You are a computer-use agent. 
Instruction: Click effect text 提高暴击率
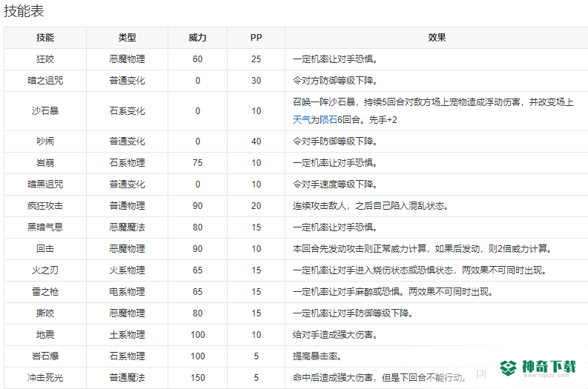(317, 356)
